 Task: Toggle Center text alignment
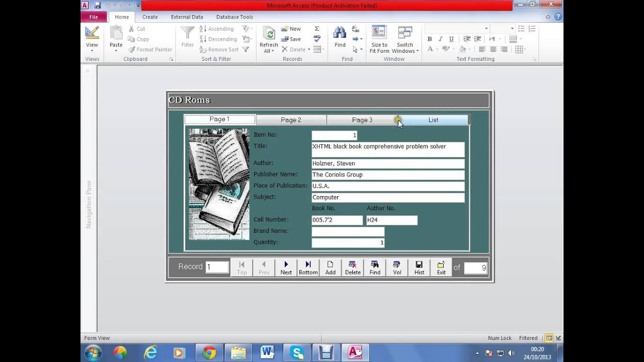(x=493, y=49)
